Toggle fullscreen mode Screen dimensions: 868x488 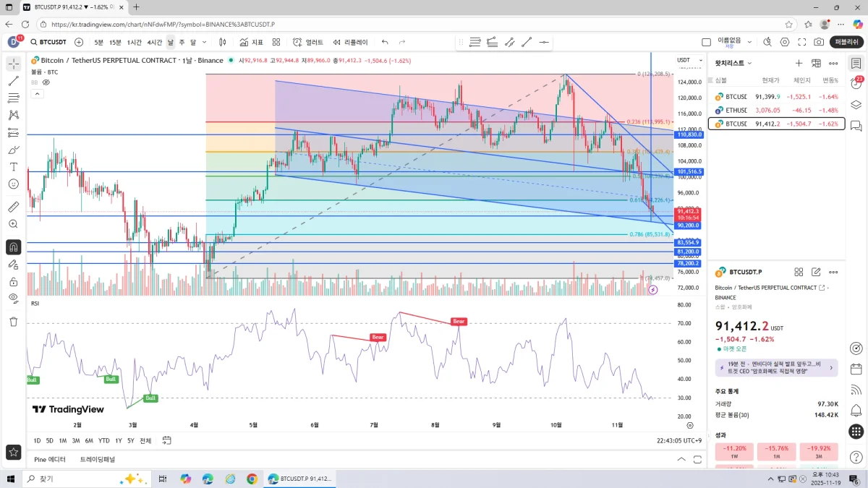pyautogui.click(x=801, y=42)
